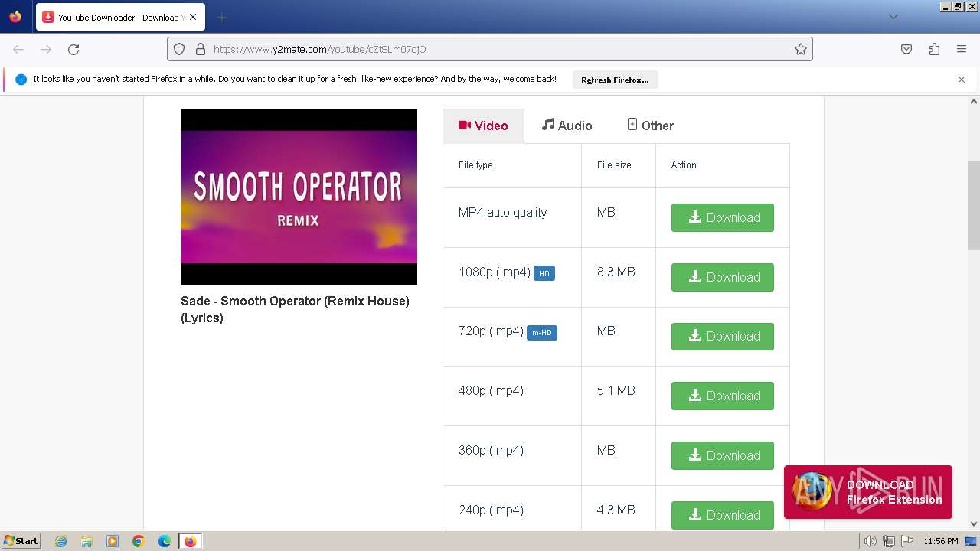Go back using the browser arrow
Image resolution: width=980 pixels, height=551 pixels.
[x=18, y=49]
